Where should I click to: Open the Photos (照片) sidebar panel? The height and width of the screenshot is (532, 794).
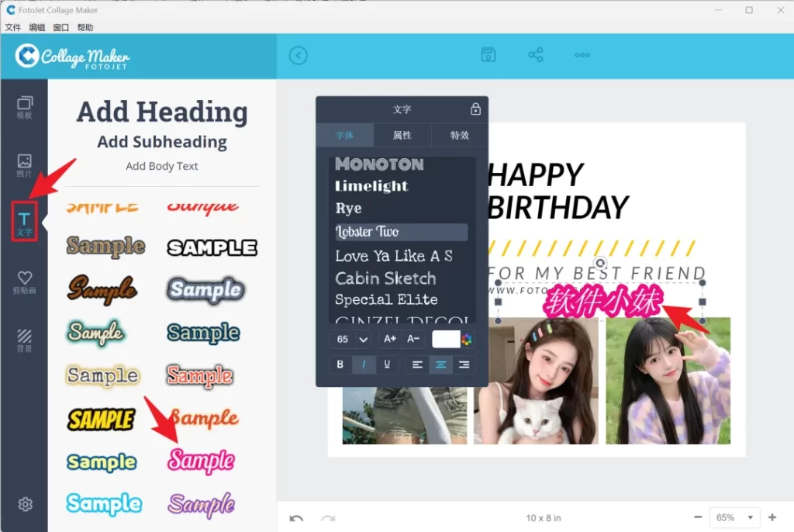(25, 165)
